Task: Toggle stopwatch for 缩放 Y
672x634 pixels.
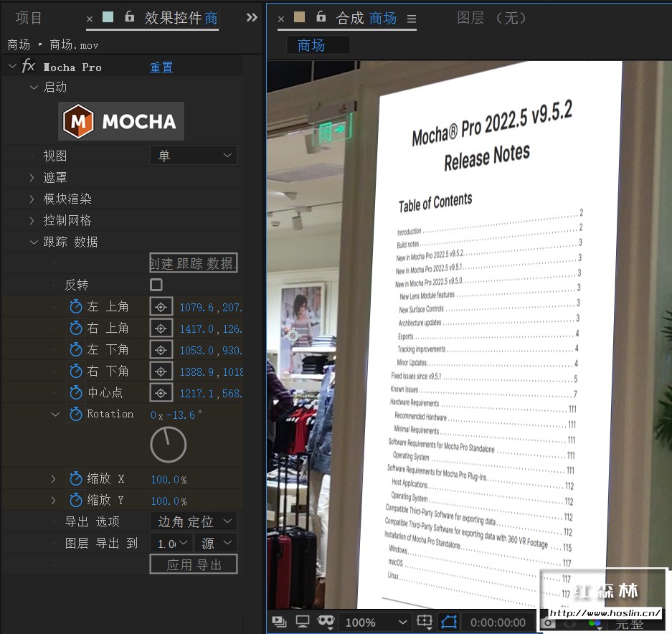Action: [76, 500]
